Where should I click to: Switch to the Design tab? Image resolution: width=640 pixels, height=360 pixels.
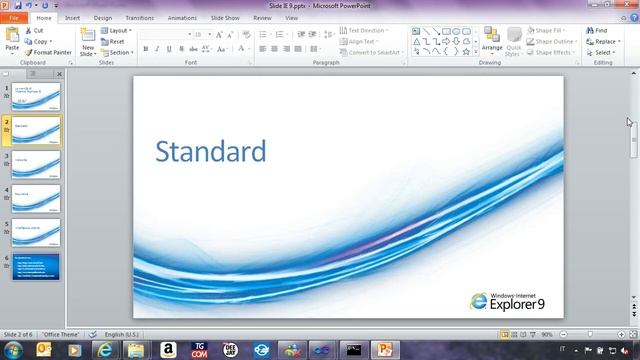[102, 18]
